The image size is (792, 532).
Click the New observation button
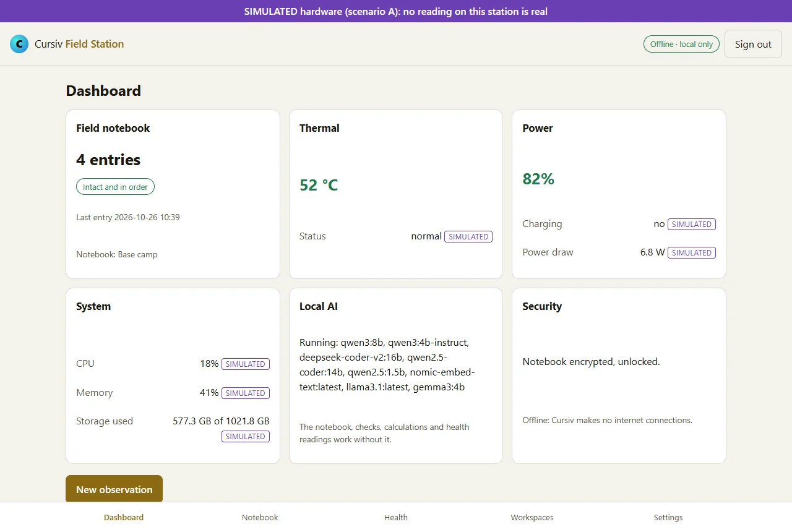coord(114,489)
